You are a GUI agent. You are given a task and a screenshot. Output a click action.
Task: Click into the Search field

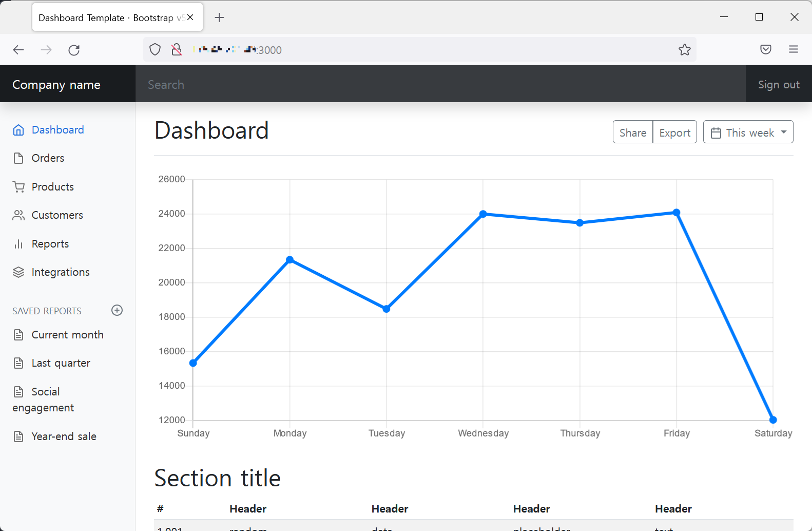point(440,84)
